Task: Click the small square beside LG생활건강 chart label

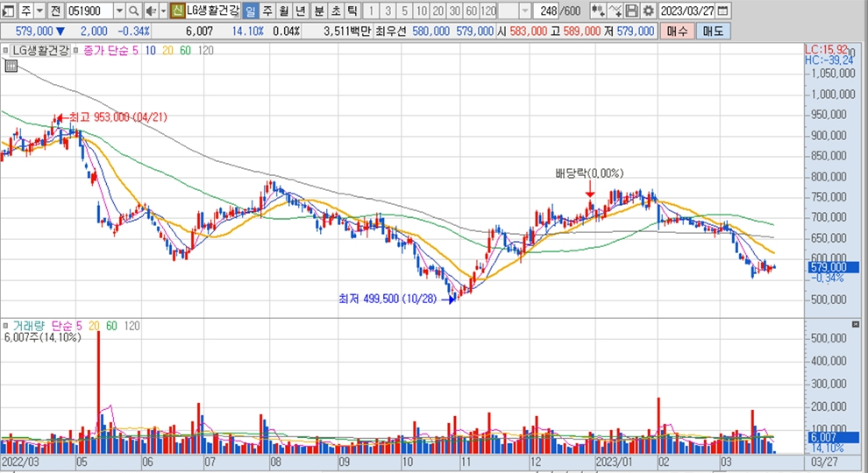Action: point(5,50)
